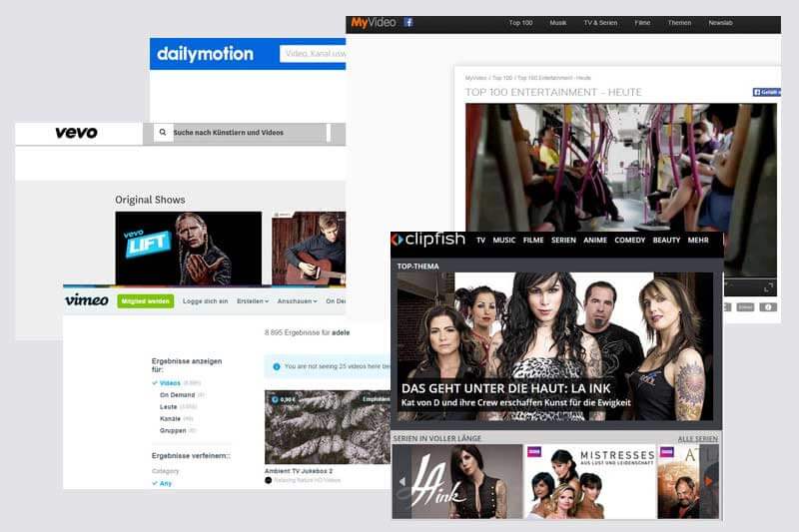
Task: Toggle fullscreen on the MyVideo player
Action: pyautogui.click(x=768, y=287)
